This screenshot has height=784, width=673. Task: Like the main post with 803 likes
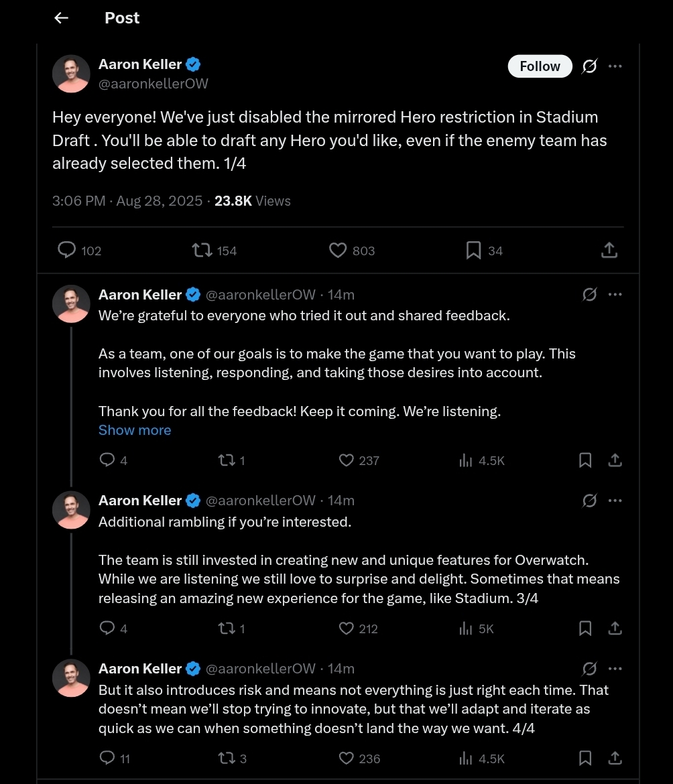[338, 251]
